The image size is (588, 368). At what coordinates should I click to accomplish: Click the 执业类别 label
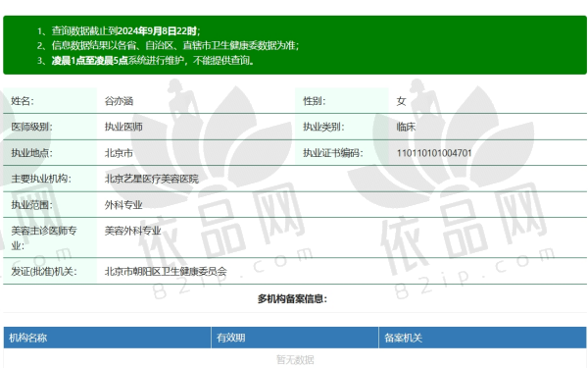323,127
